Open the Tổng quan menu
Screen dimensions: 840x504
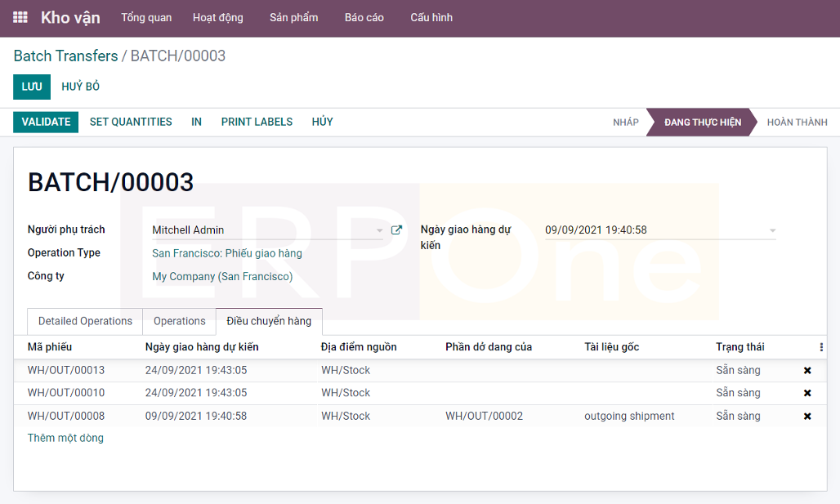click(146, 18)
